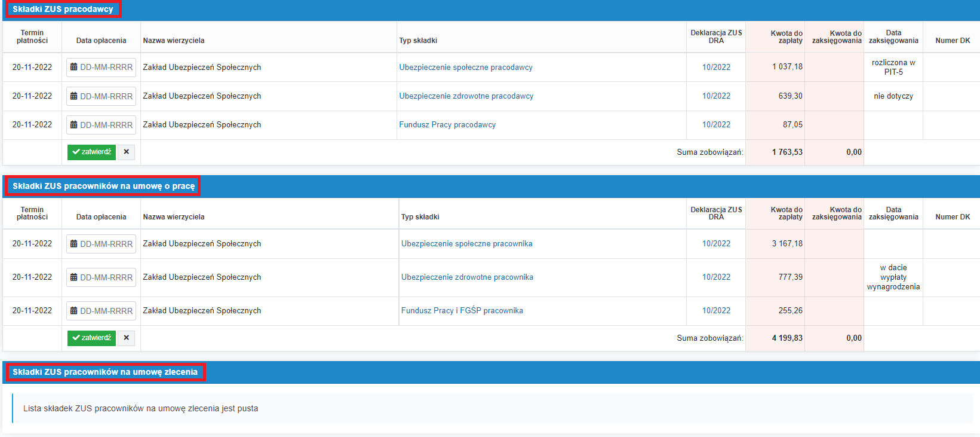
Task: Click employee total 4 199,83
Action: pyautogui.click(x=787, y=338)
